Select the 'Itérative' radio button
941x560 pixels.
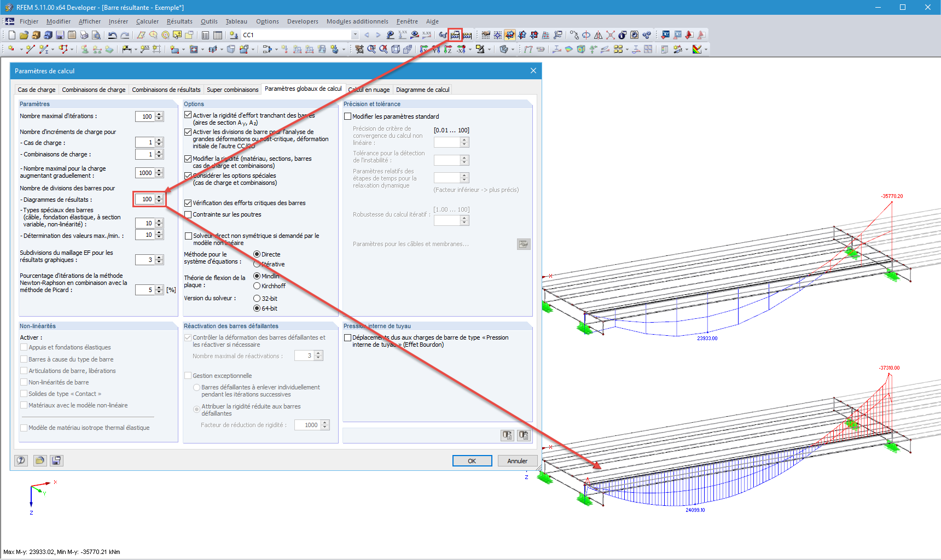[257, 264]
